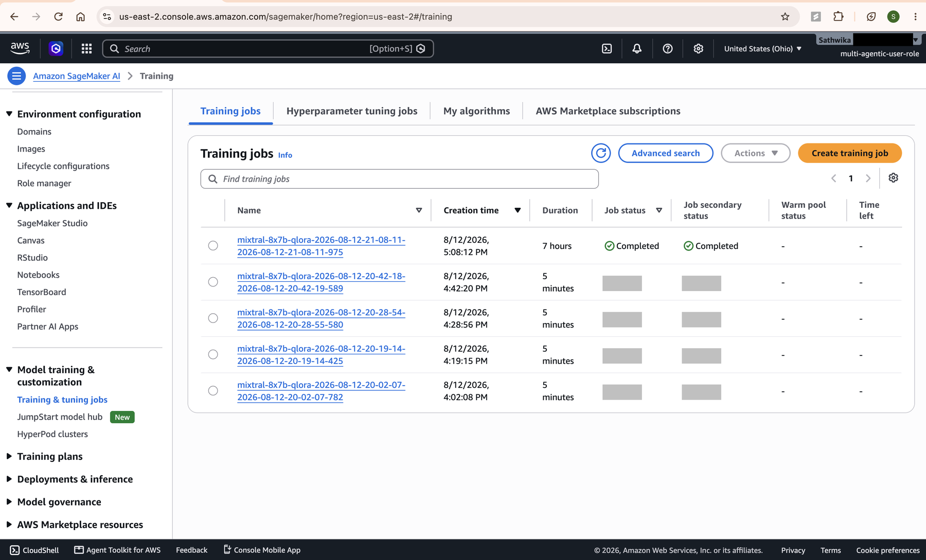Open the United States (Ohio) region selector
Screen dimensions: 926x560
coord(763,48)
